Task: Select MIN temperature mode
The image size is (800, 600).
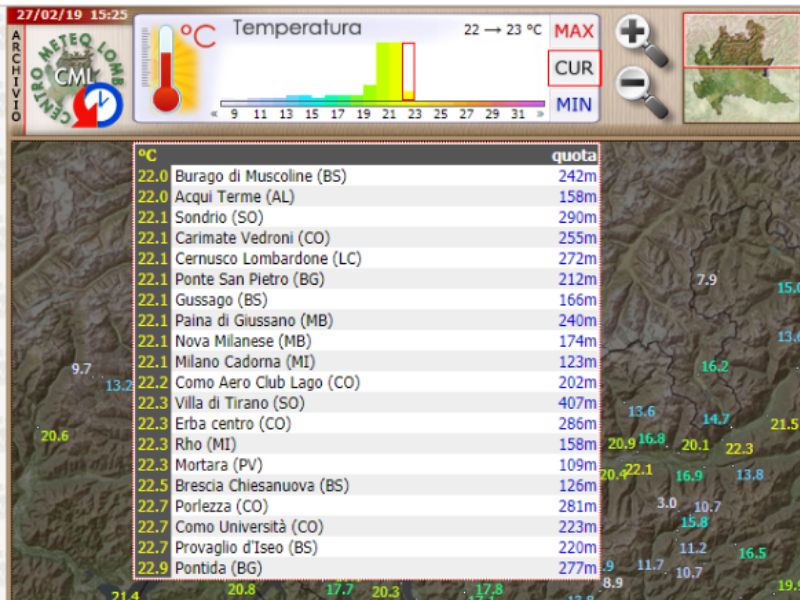Action: pyautogui.click(x=574, y=104)
